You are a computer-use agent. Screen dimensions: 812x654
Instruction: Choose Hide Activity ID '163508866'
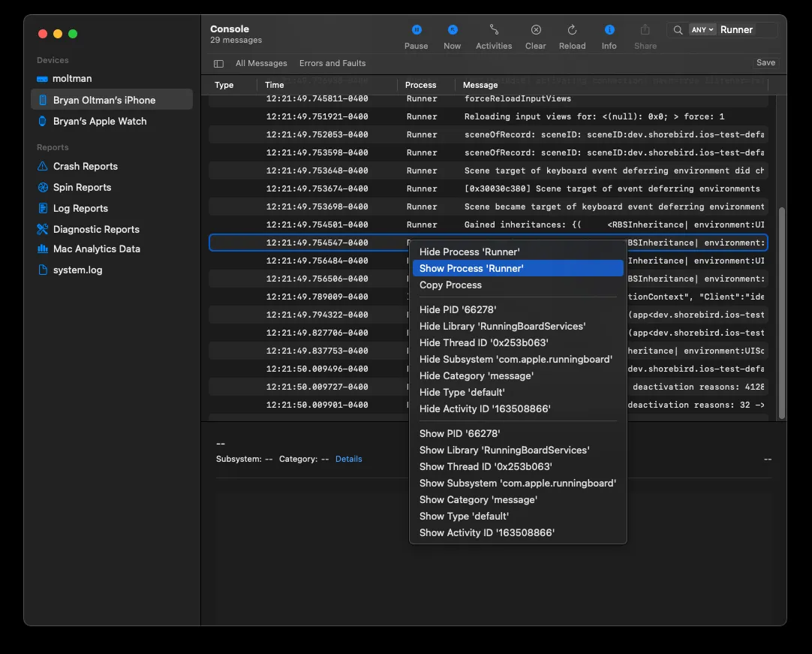(x=518, y=409)
